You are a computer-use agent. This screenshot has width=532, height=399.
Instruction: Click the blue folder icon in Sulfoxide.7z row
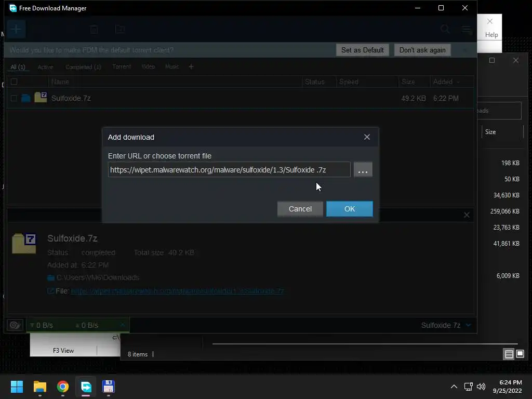(26, 98)
